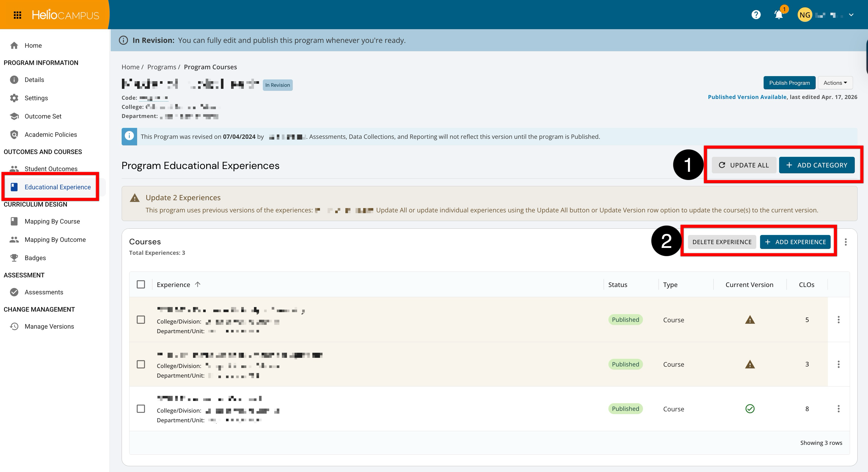868x472 pixels.
Task: Open Details in Program Information
Action: 34,80
